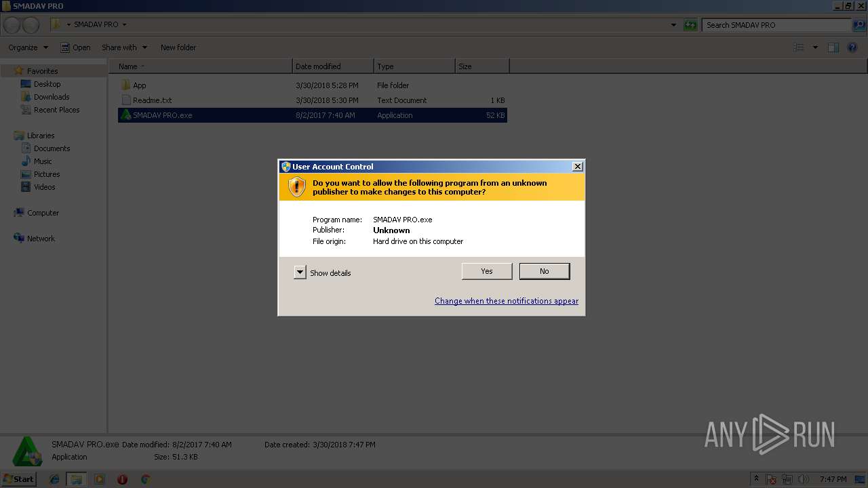The width and height of the screenshot is (868, 488).
Task: Select Libraries in navigation pane
Action: pos(41,136)
